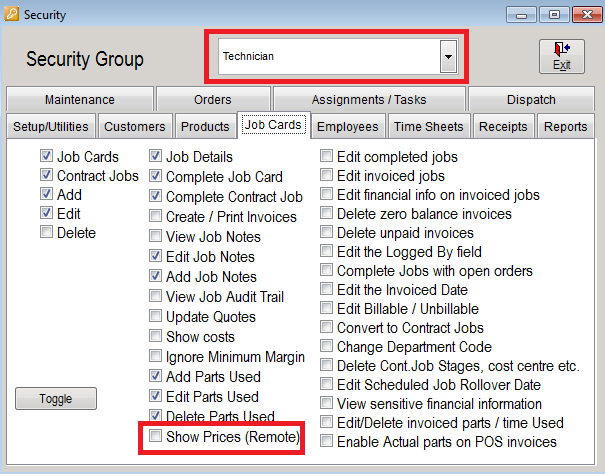Viewport: 605px width, 476px height.
Task: Enable the Create / Print Invoices checkbox
Action: 155,216
